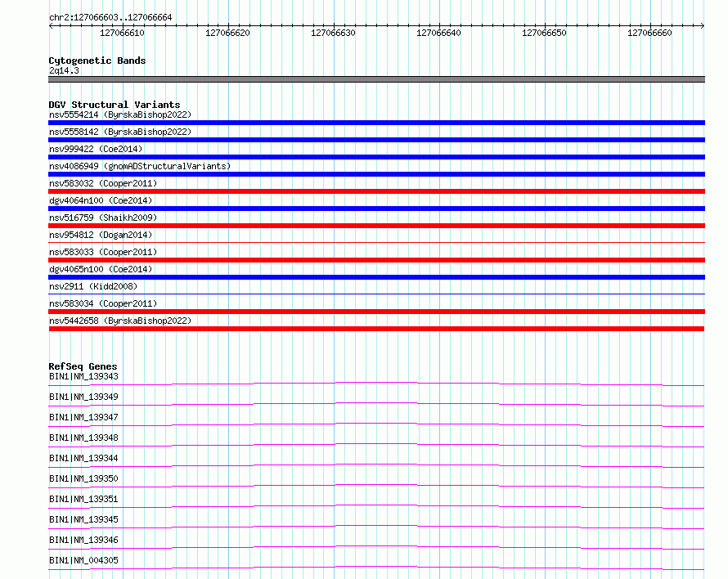Open variant nsv583034 (Cooper2011) label
The height and width of the screenshot is (579, 728).
[103, 303]
